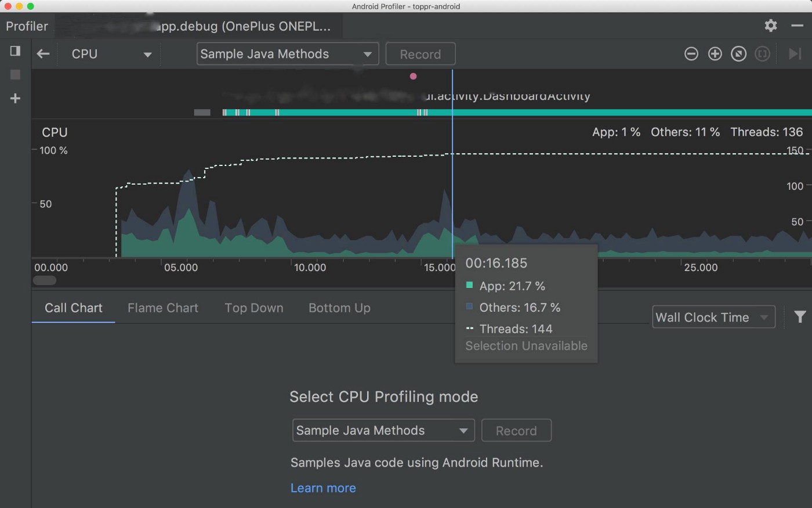
Task: Click the zoom in timeline icon
Action: point(715,54)
